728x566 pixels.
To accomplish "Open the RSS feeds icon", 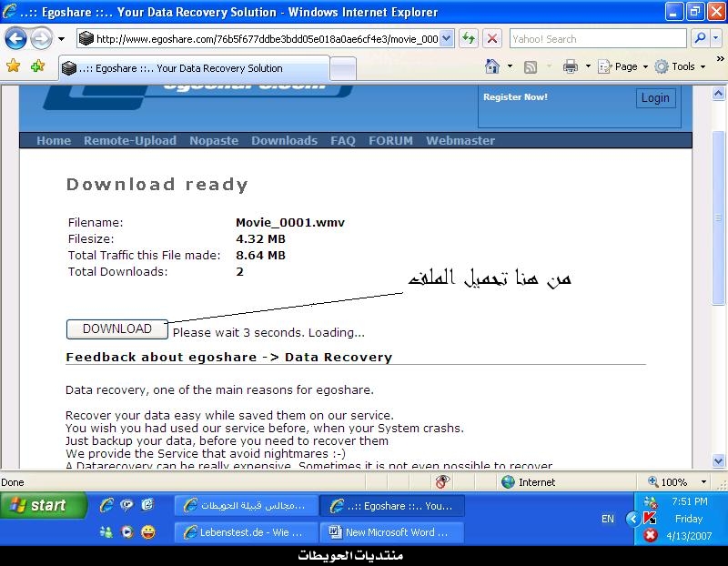I will [531, 66].
